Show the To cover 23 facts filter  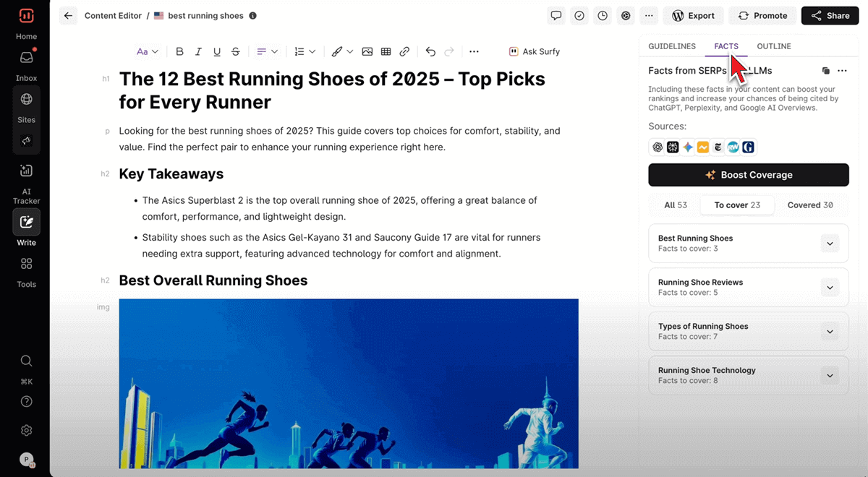(x=736, y=205)
